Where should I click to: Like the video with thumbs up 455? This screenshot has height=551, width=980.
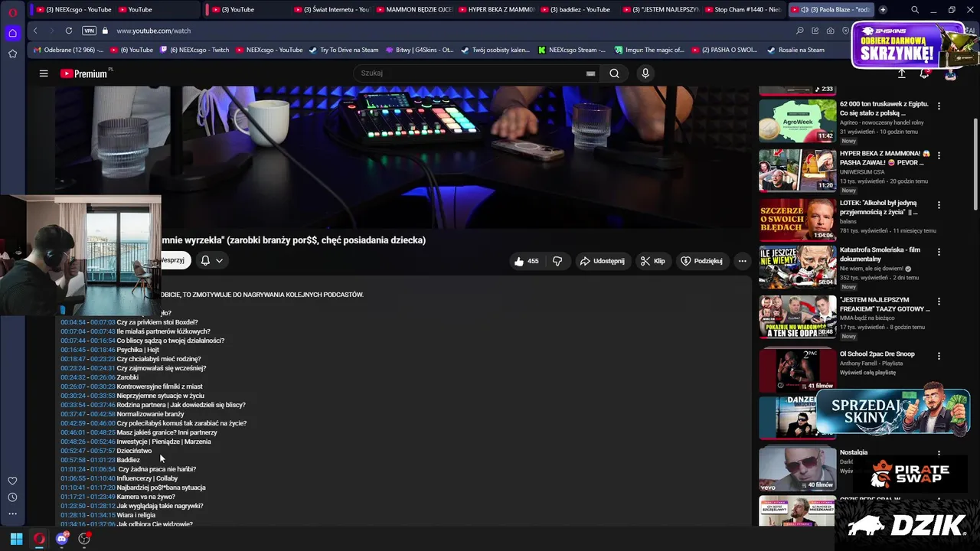click(x=527, y=261)
